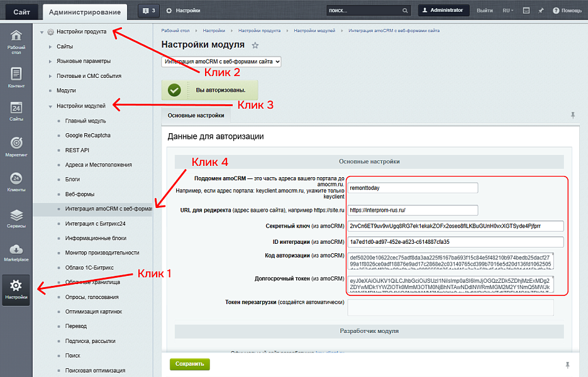588x377 pixels.
Task: Add page to favorites with star icon
Action: (255, 45)
